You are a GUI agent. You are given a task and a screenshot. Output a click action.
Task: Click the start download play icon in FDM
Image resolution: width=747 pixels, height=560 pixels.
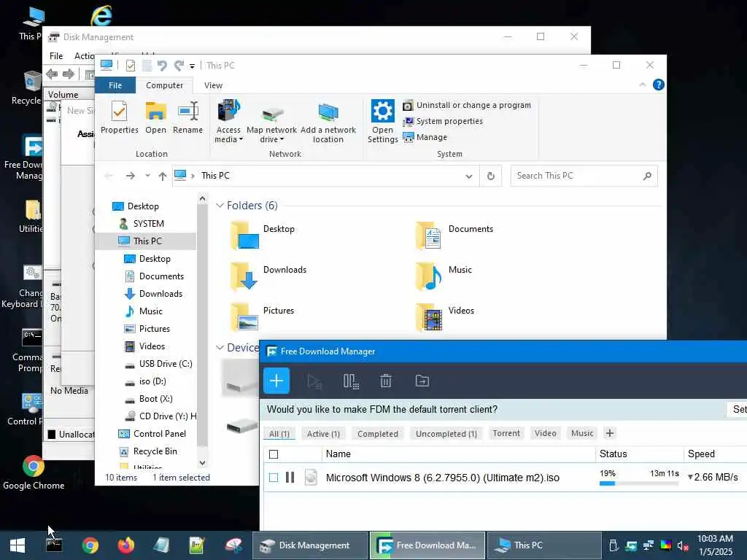(314, 381)
